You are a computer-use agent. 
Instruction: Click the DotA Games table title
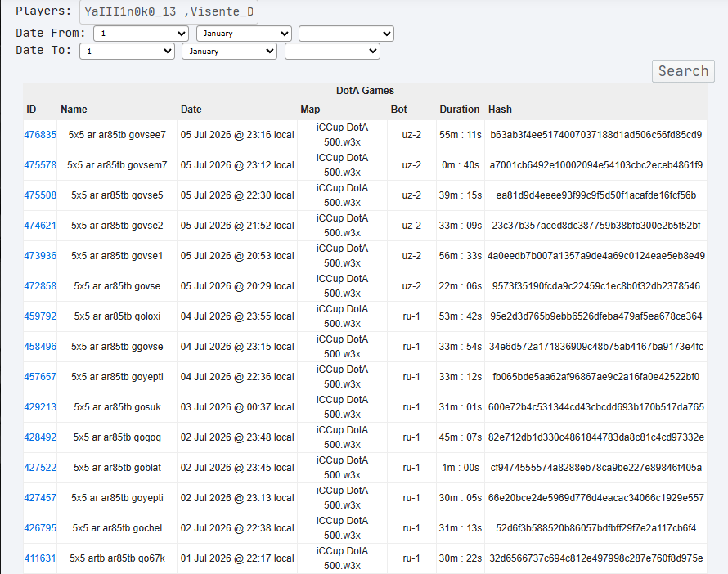pyautogui.click(x=365, y=91)
